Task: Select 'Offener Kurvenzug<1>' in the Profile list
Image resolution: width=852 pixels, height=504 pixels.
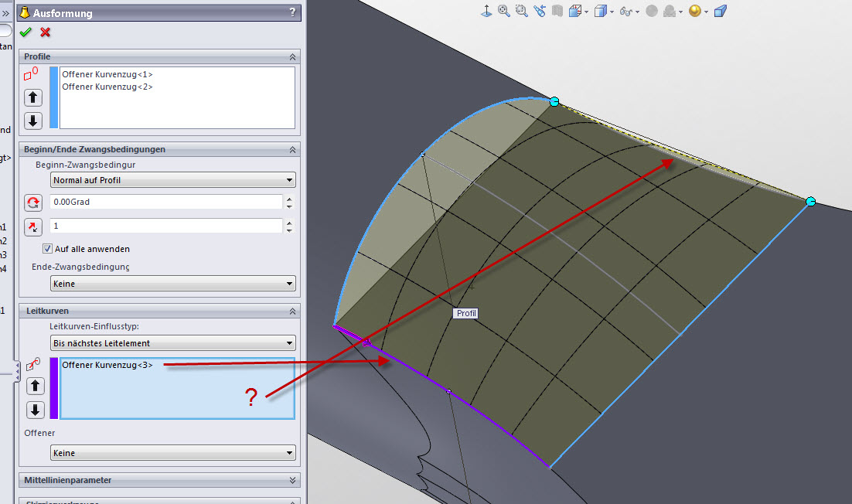Action: point(107,74)
